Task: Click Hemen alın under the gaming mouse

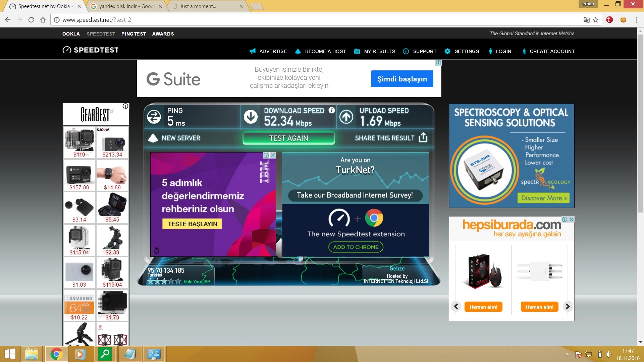Action: tap(483, 307)
